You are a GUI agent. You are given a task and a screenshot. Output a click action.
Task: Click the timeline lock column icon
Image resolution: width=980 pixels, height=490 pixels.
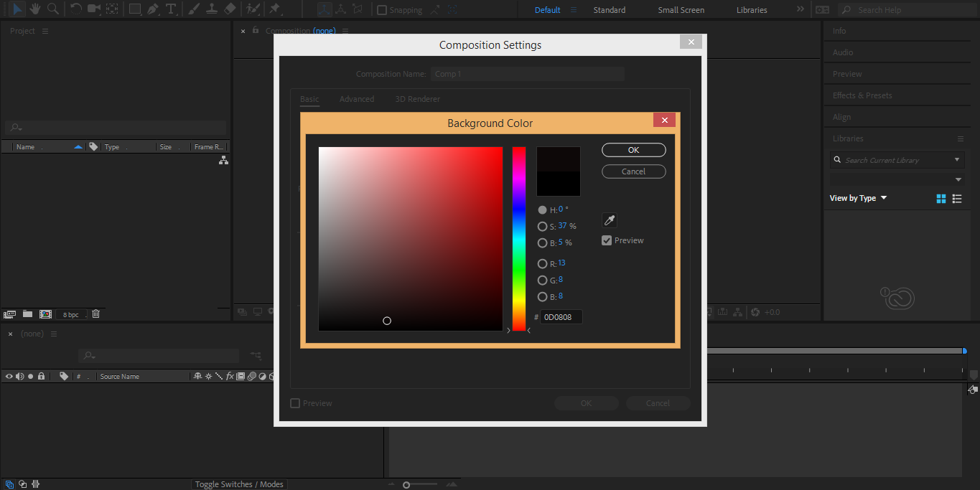point(42,376)
